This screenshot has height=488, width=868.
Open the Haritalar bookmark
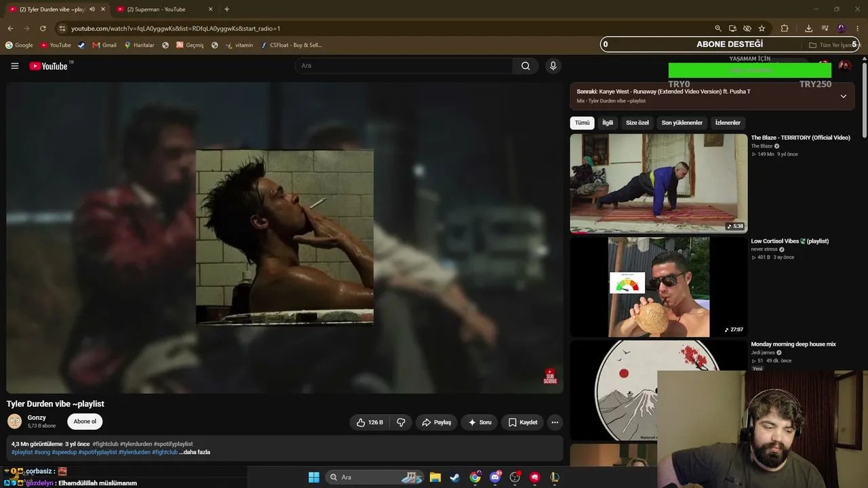point(139,45)
